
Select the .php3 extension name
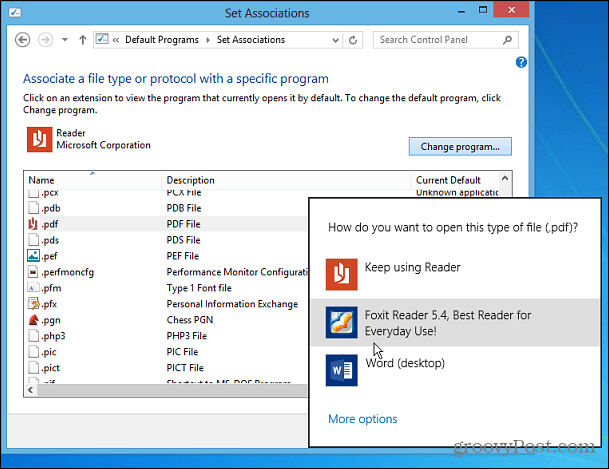(x=53, y=336)
